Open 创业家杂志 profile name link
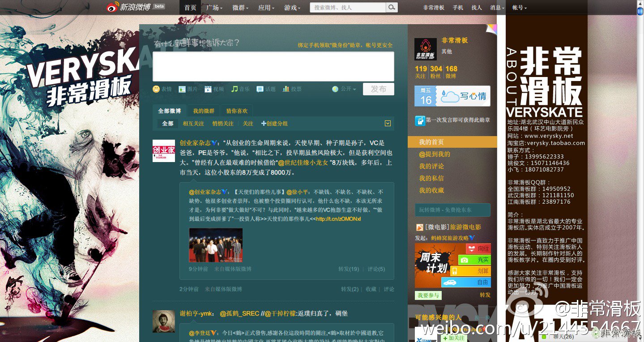644x342 pixels. 195,143
